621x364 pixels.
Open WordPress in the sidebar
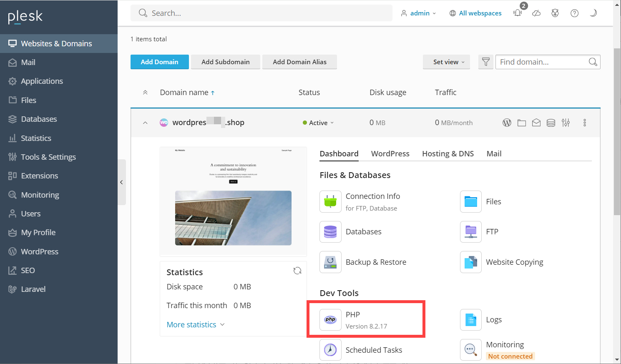click(x=59, y=251)
